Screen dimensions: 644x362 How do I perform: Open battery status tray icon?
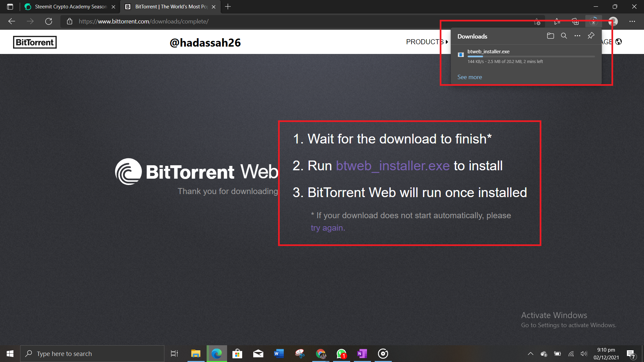[x=557, y=354]
